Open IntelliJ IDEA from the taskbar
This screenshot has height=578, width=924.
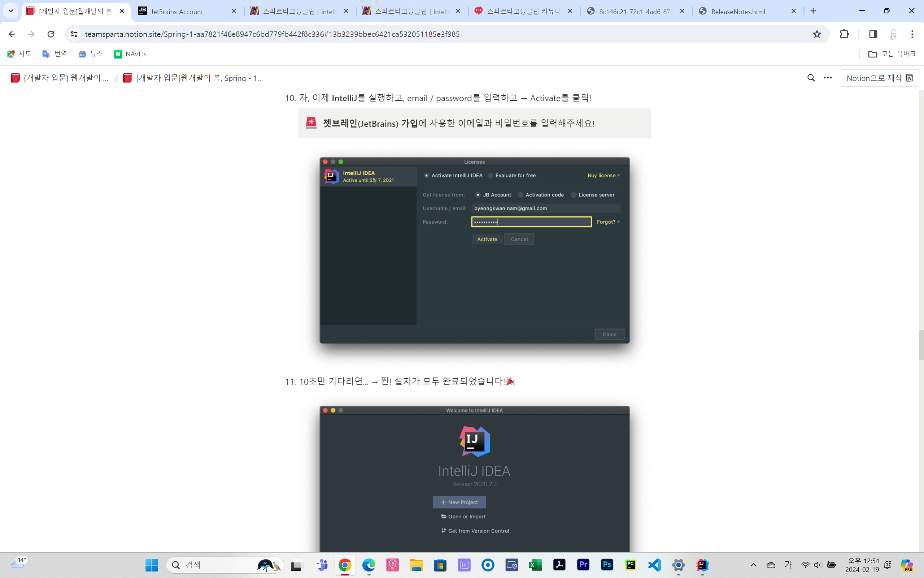[702, 565]
